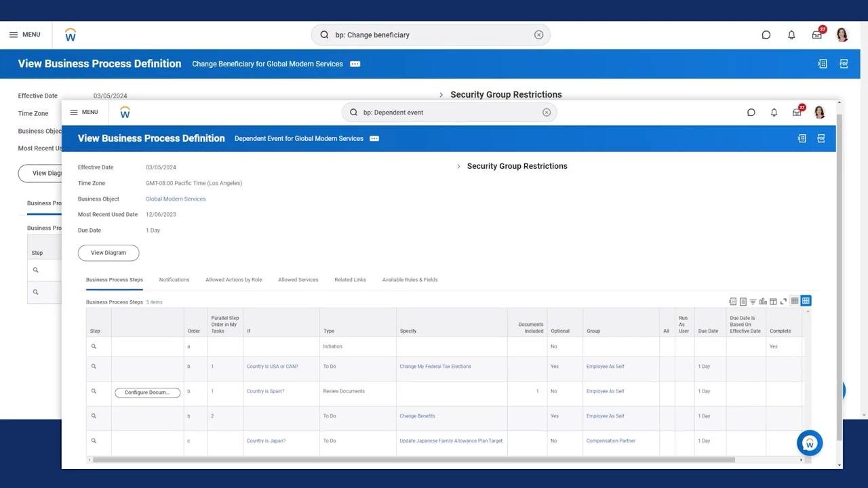Viewport: 868px width, 488px height.
Task: Switch to the Allowed Services tab
Action: click(x=298, y=280)
